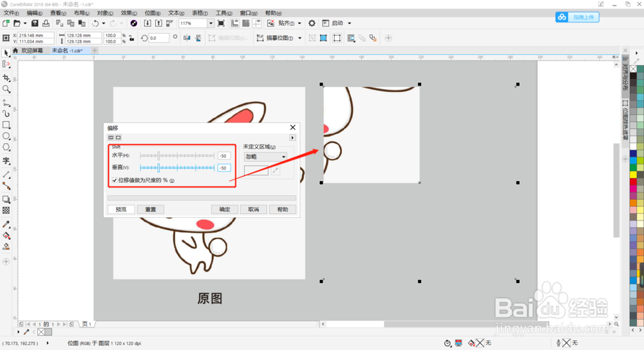Screen dimensions: 644x350
Task: Select the Artistic Media tool
Action: pos(6,113)
